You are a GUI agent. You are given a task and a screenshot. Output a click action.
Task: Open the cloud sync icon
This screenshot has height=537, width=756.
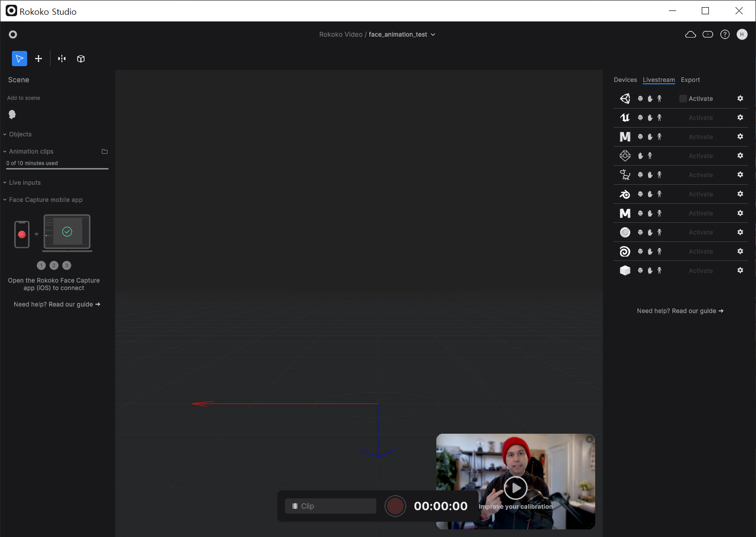[690, 34]
